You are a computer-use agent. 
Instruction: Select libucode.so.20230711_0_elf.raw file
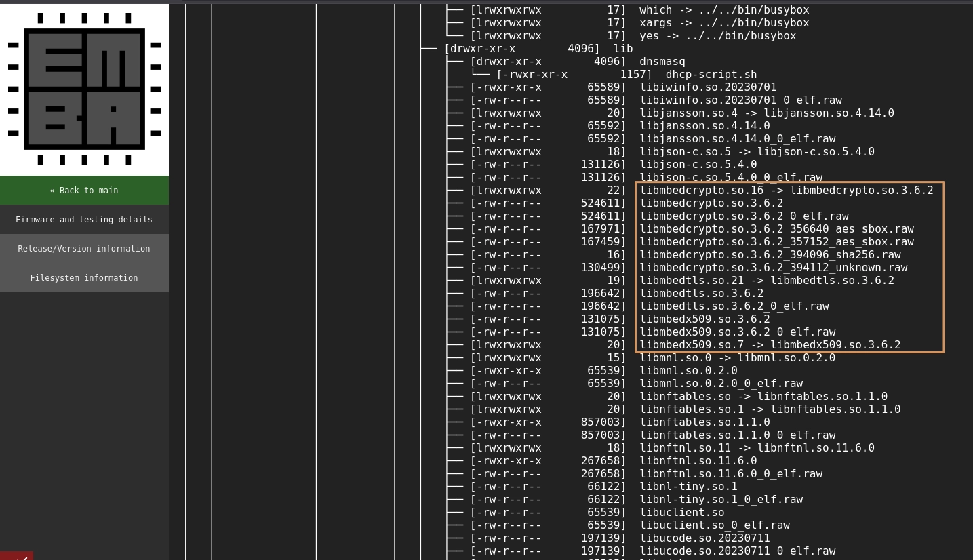pyautogui.click(x=738, y=551)
